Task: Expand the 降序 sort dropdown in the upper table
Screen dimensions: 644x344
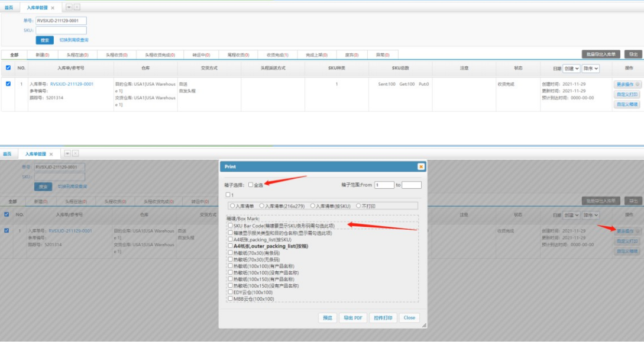Action: tap(590, 69)
